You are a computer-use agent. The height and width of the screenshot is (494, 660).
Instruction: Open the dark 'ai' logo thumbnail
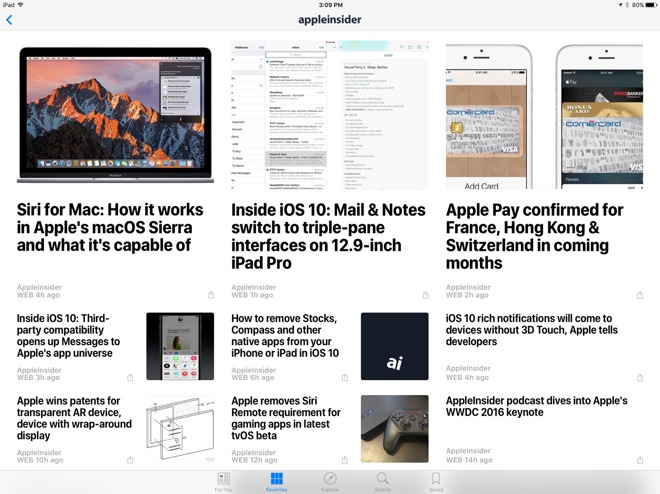tap(394, 346)
